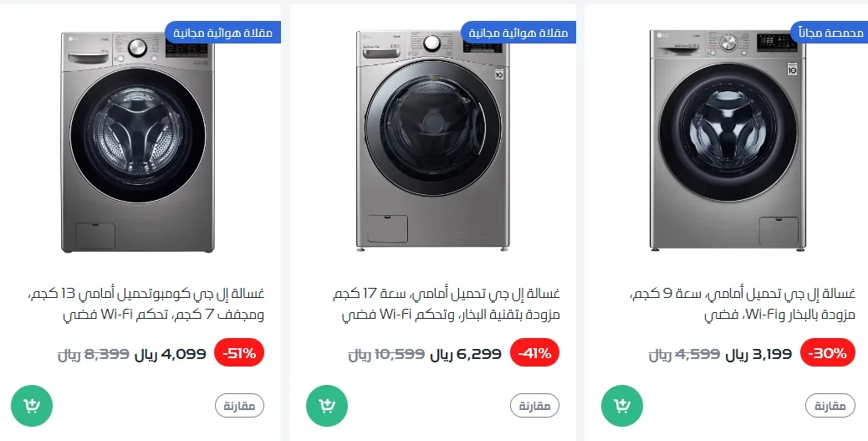
Task: Open the 17 kg steam washer title link
Action: click(447, 305)
